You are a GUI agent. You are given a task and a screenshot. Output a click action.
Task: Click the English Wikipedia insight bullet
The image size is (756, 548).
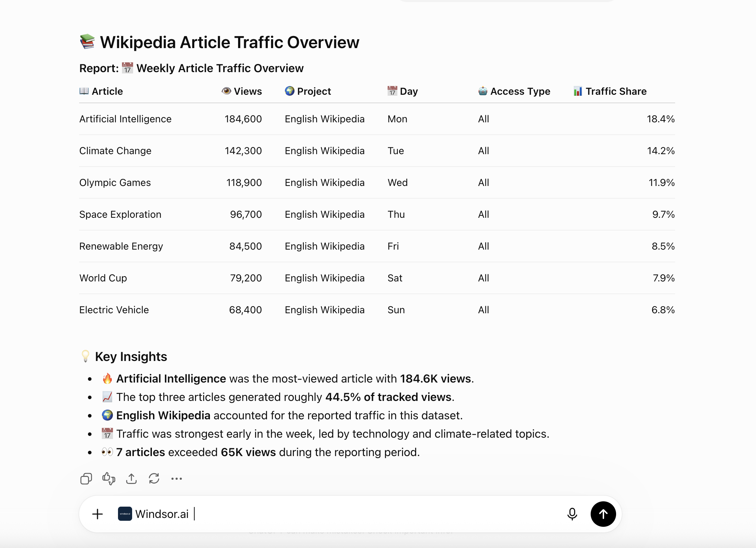pyautogui.click(x=282, y=415)
